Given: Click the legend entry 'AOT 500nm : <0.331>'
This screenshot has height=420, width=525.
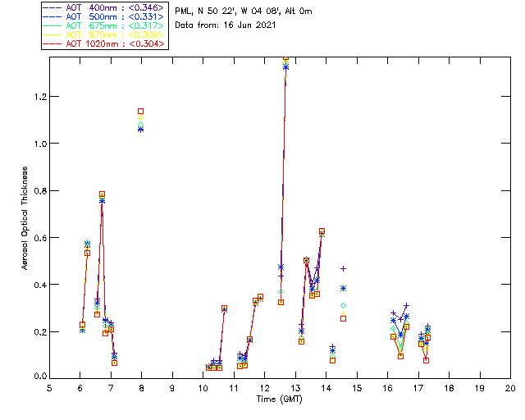Looking at the screenshot, I should tap(104, 16).
